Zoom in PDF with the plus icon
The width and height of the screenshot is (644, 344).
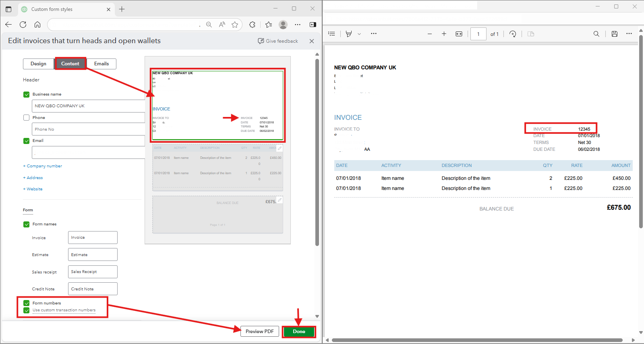444,34
